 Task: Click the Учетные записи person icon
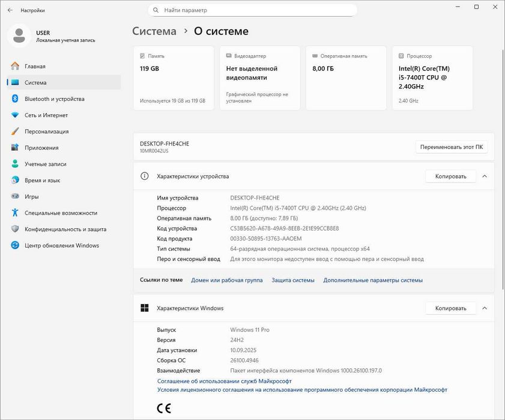click(x=15, y=164)
